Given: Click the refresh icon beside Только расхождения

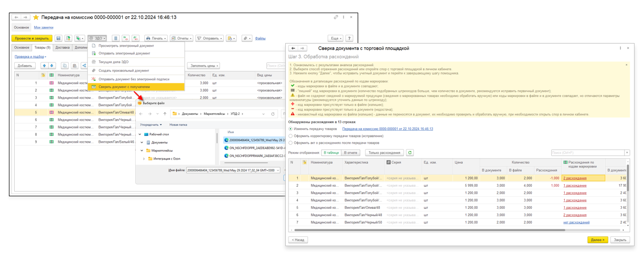Looking at the screenshot, I should (x=410, y=153).
